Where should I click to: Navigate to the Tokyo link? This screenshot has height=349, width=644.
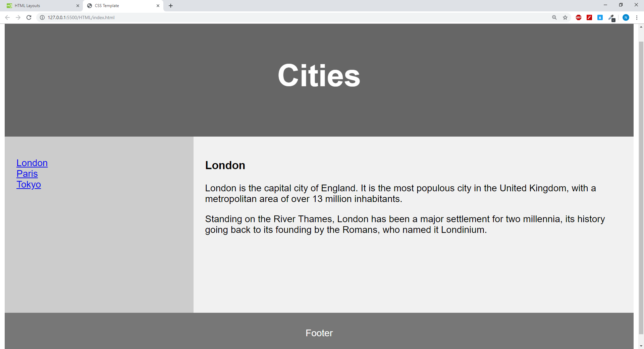[29, 185]
